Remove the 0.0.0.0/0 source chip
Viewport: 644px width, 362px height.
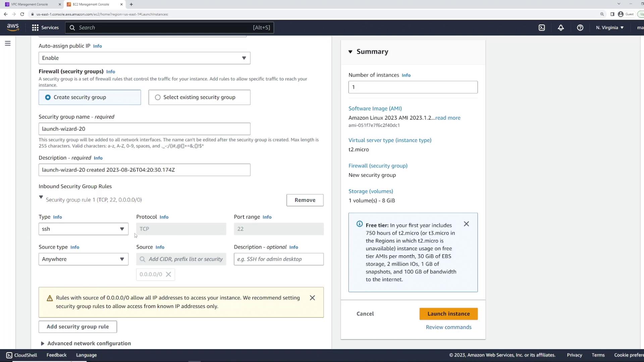click(x=168, y=275)
